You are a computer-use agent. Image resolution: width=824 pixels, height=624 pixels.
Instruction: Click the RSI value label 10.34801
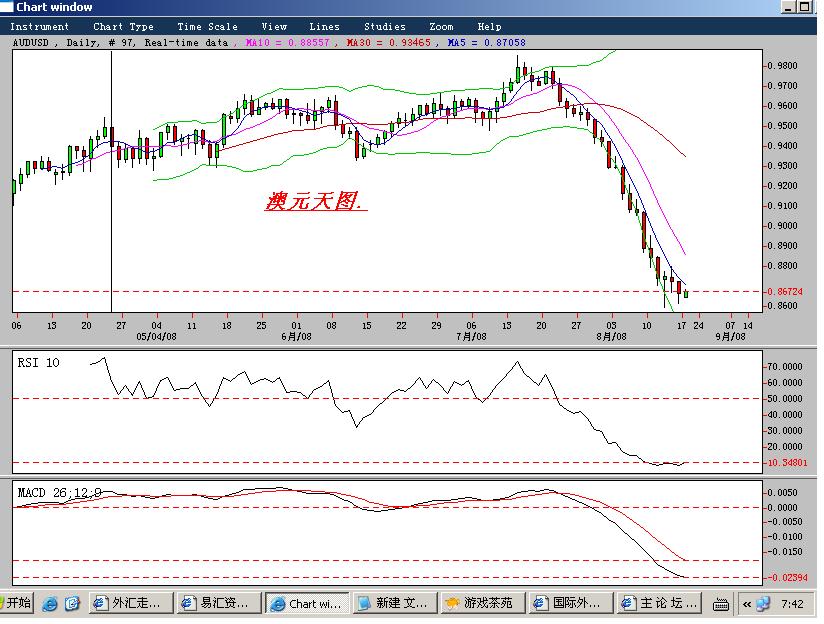(x=787, y=463)
